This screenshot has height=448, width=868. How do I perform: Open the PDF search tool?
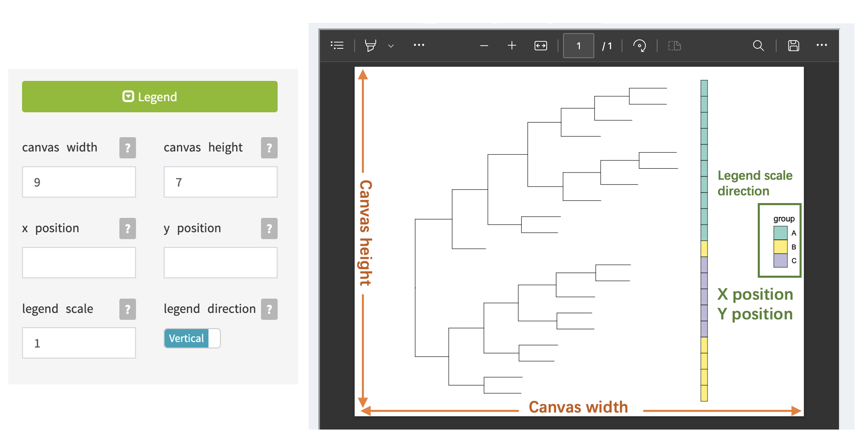click(x=758, y=46)
